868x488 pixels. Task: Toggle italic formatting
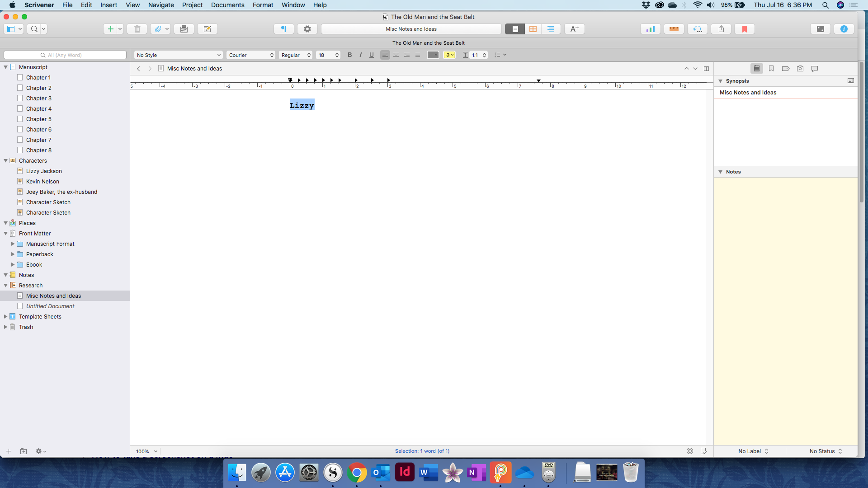click(360, 55)
